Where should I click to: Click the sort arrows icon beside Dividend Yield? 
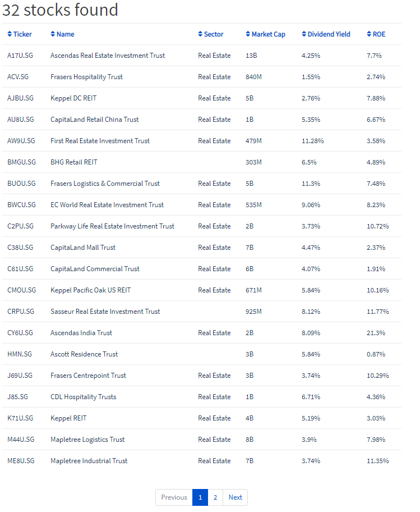[304, 34]
